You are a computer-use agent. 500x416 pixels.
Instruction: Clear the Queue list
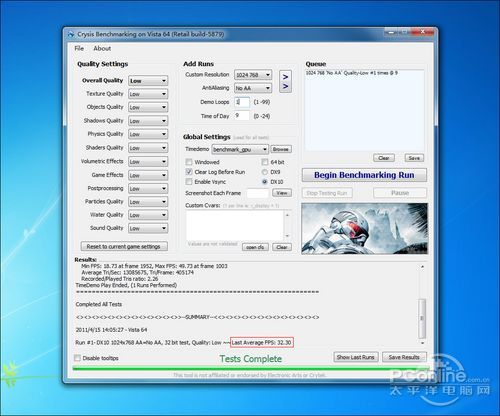tap(384, 158)
